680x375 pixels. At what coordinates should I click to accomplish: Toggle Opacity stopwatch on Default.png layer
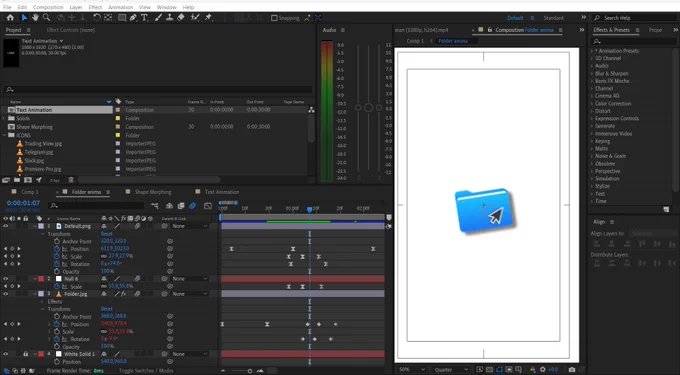[57, 271]
